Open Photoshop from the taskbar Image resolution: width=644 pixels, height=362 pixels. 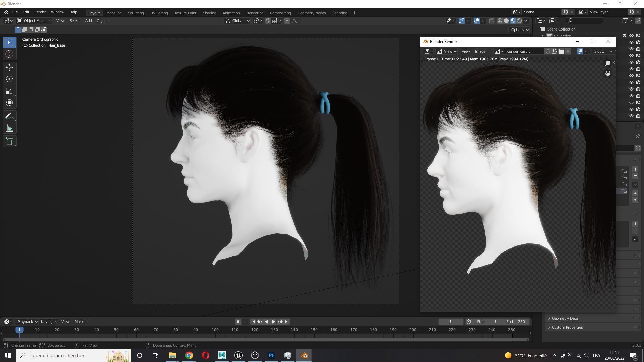click(x=271, y=355)
